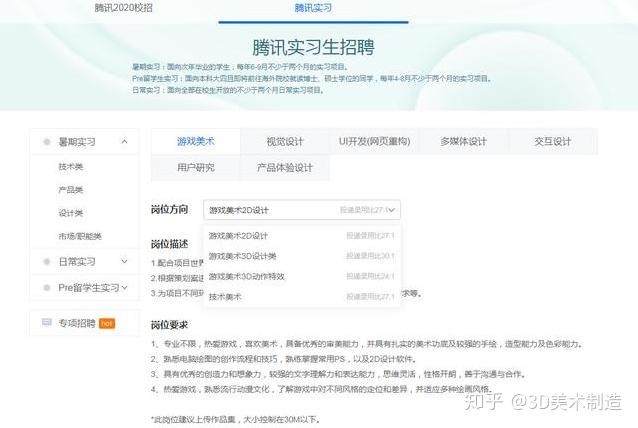Collapse the 暑期实习 section chevron
Viewport: 638px width, 428px height.
(x=125, y=142)
